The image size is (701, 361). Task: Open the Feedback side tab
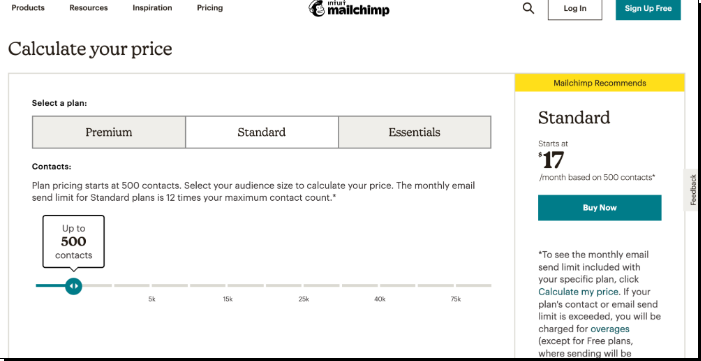point(693,190)
